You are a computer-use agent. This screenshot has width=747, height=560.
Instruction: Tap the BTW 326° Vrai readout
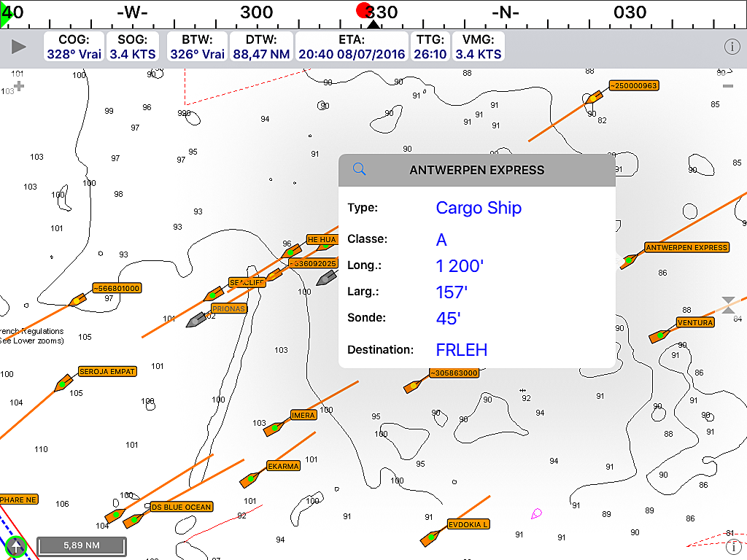197,47
